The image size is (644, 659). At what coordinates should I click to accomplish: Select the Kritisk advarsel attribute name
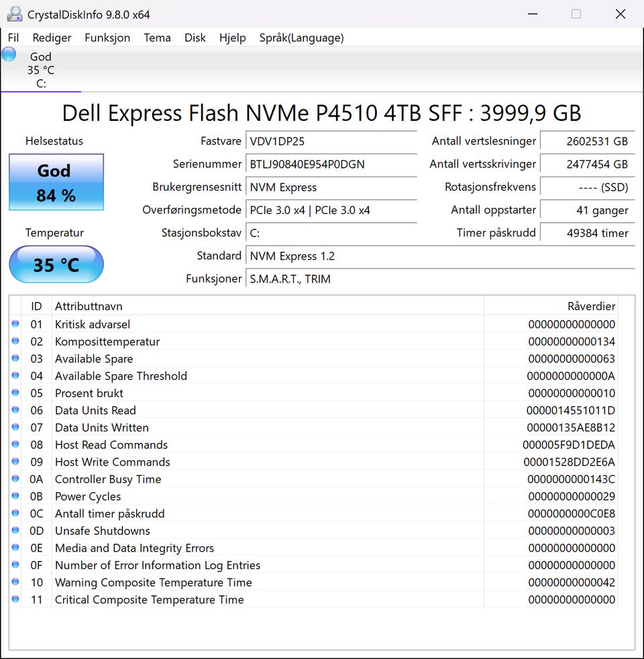(x=93, y=324)
